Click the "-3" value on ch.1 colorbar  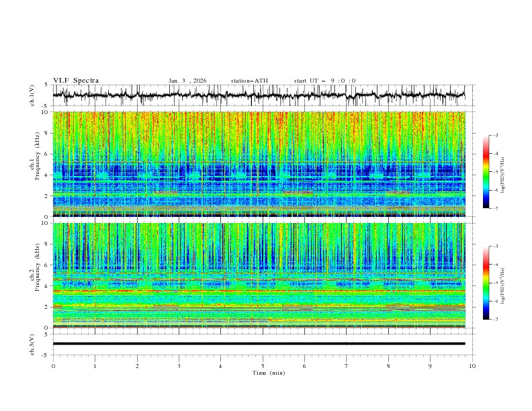coord(495,135)
